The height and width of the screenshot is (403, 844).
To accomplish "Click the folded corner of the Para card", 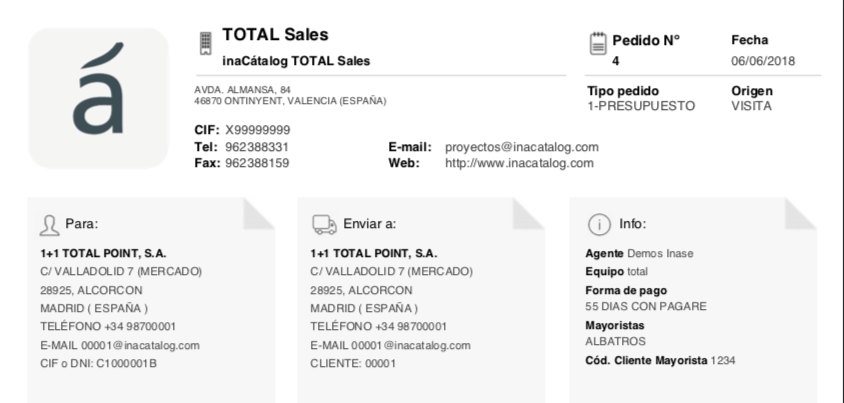I will tap(259, 214).
